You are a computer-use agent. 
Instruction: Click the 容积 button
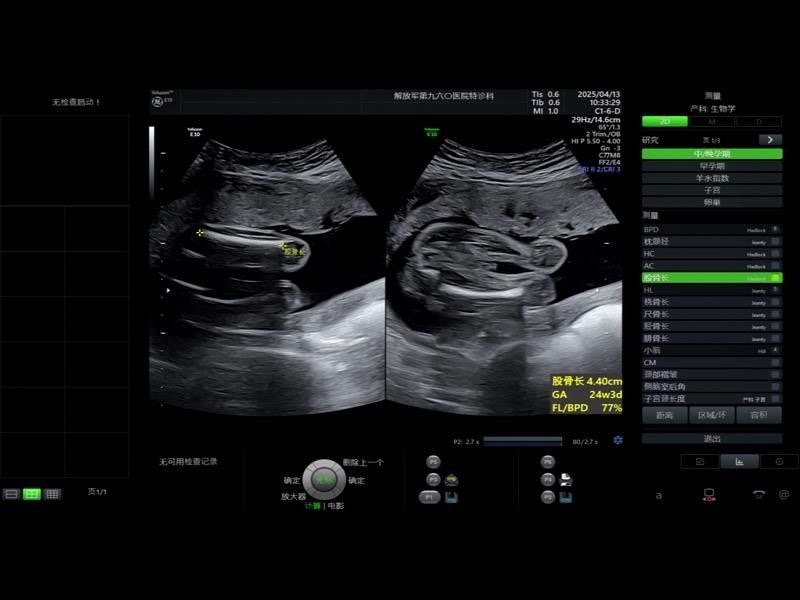click(759, 415)
